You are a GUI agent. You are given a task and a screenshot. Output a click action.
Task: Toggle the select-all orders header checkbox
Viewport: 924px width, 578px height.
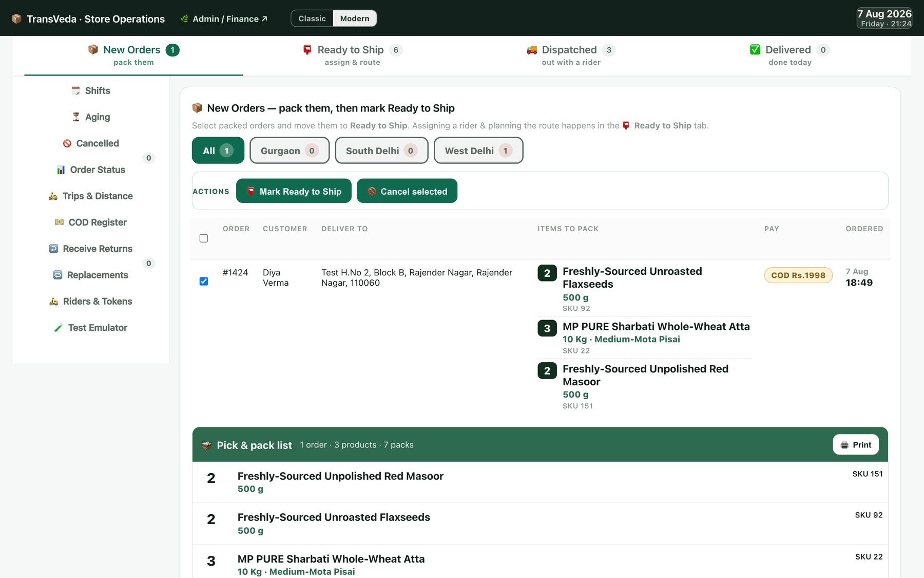(204, 238)
